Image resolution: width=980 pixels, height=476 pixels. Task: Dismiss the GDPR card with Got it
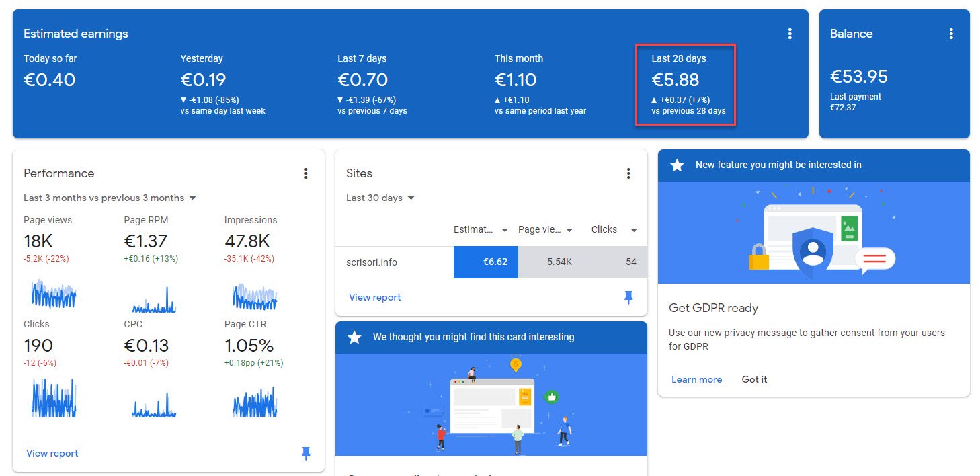tap(754, 379)
